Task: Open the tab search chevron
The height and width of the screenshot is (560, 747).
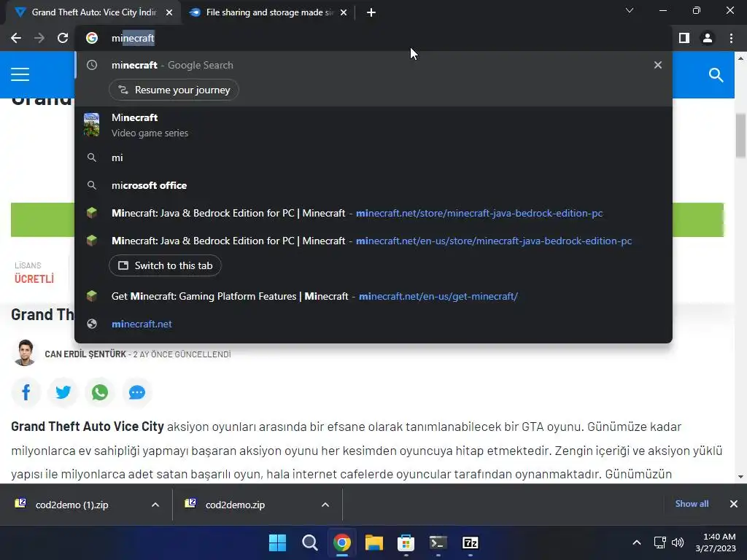Action: [x=630, y=10]
